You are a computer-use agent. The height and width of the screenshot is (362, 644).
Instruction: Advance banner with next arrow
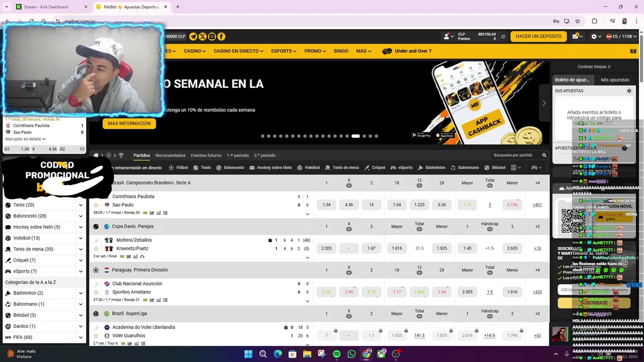coord(544,103)
